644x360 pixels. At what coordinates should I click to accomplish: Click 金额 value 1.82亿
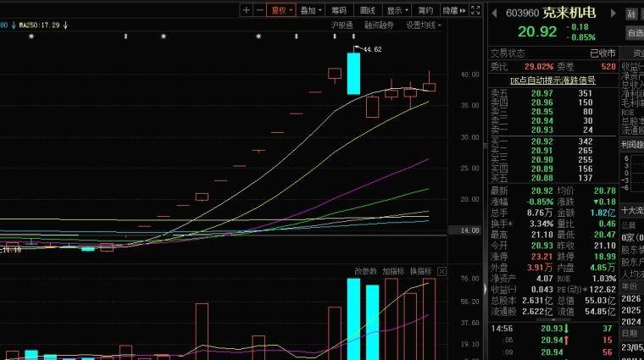click(602, 213)
